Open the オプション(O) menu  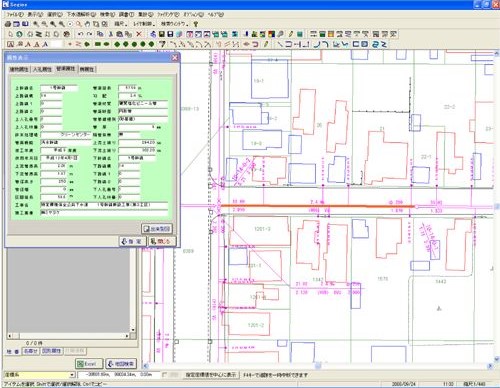pos(193,14)
